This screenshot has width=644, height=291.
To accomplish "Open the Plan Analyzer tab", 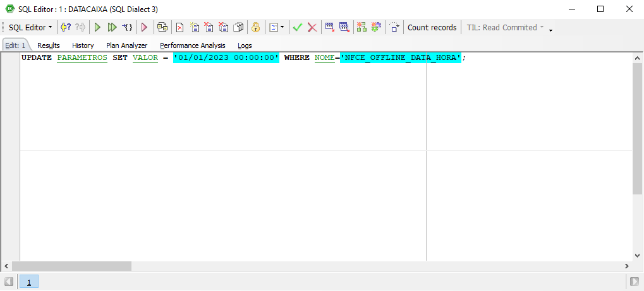I will 126,45.
